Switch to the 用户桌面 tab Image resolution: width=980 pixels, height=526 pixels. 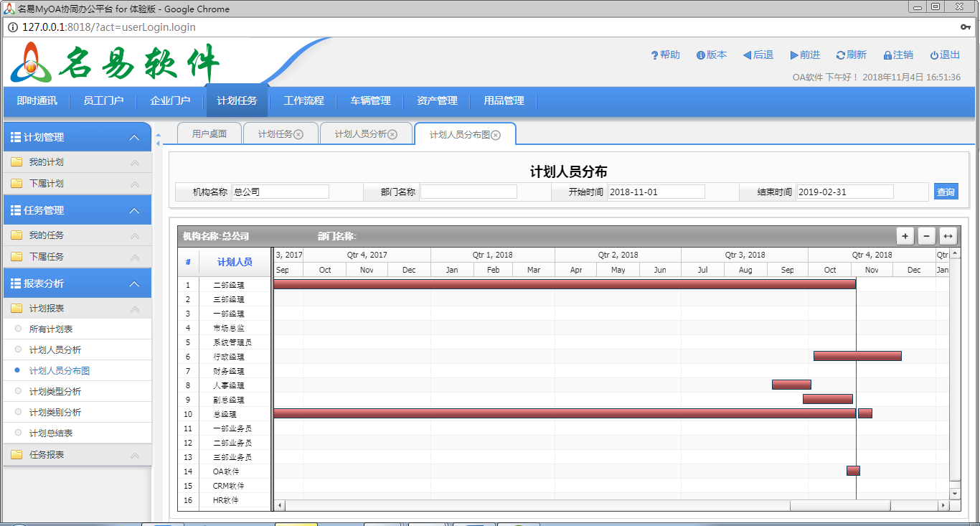(x=209, y=134)
